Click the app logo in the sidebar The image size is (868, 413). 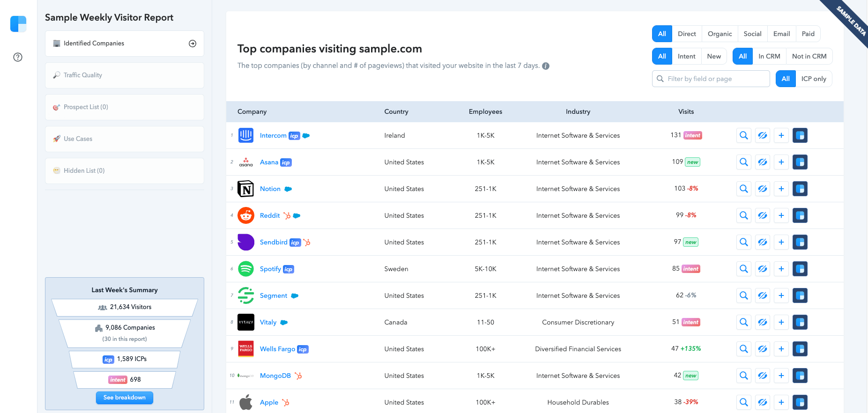[18, 24]
